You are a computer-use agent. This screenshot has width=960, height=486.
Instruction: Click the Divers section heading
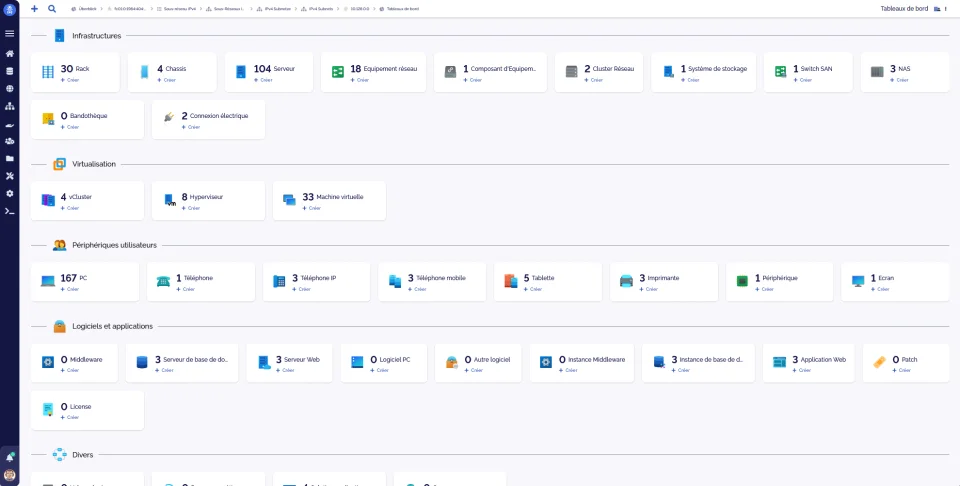83,455
